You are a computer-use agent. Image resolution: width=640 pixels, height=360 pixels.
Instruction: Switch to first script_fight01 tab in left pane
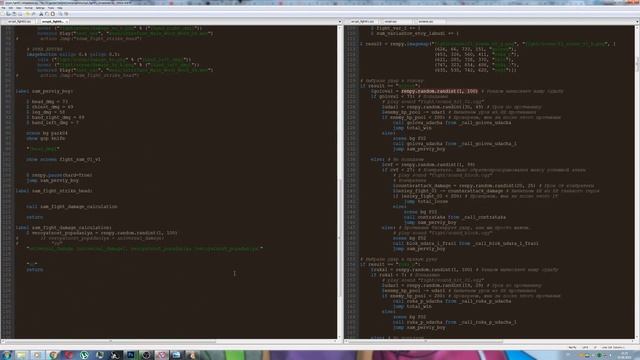pos(19,21)
